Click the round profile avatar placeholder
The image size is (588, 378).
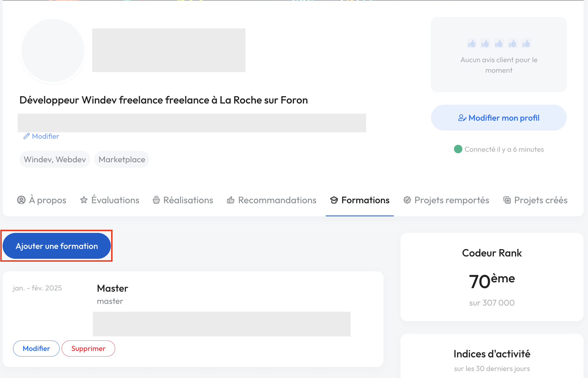point(53,51)
